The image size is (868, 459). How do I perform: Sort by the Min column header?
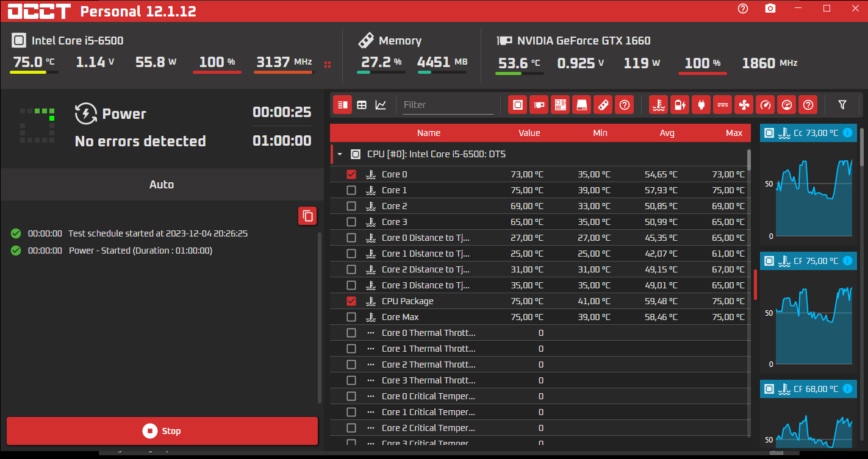point(600,133)
